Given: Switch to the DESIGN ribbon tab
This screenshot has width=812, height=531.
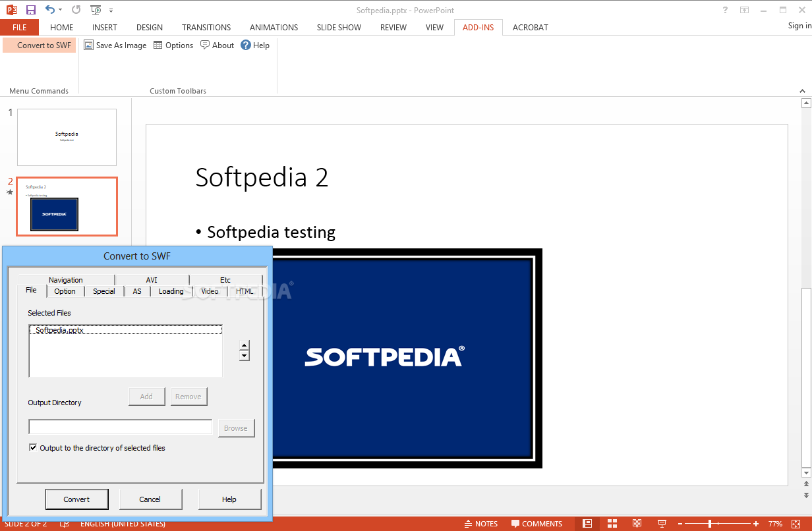Looking at the screenshot, I should [150, 28].
